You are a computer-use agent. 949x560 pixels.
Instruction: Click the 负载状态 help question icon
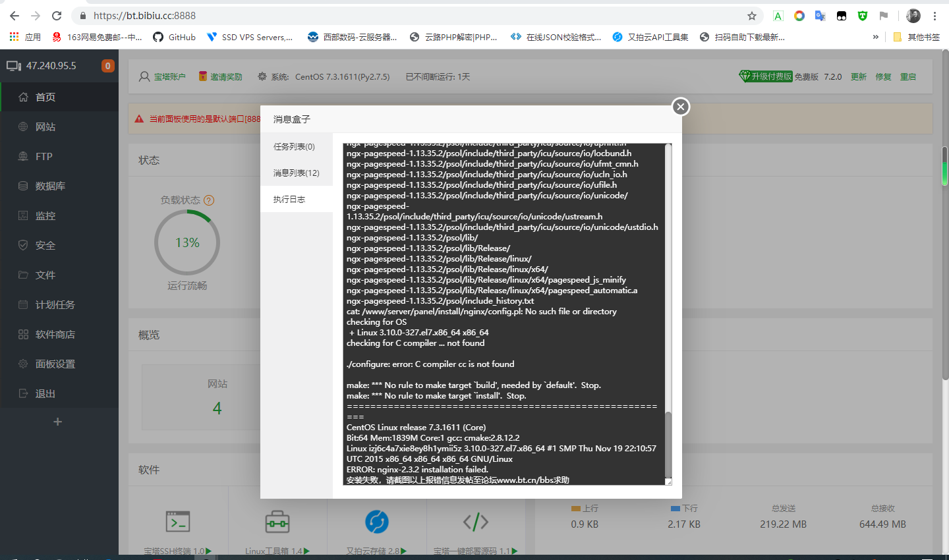[209, 200]
